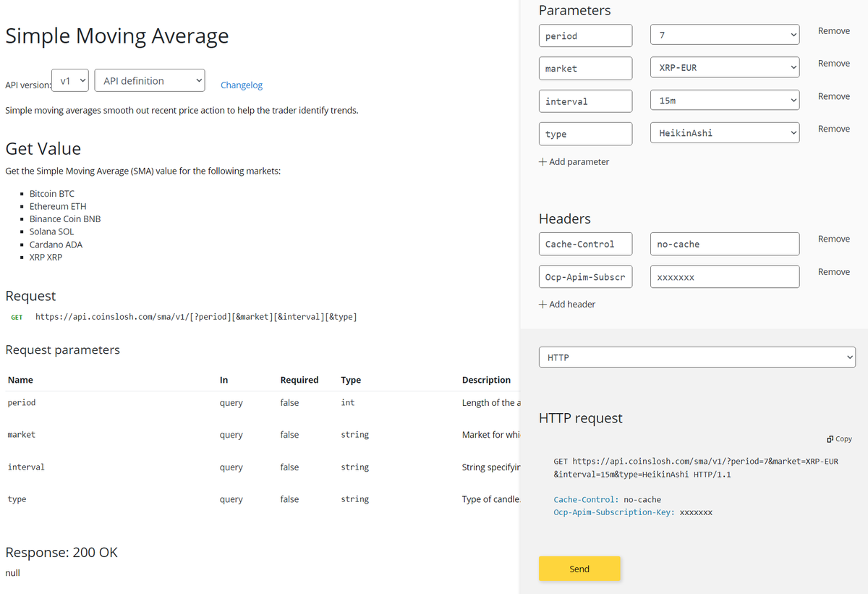This screenshot has width=868, height=594.
Task: Click the Ethereum ETH list item
Action: 58,206
